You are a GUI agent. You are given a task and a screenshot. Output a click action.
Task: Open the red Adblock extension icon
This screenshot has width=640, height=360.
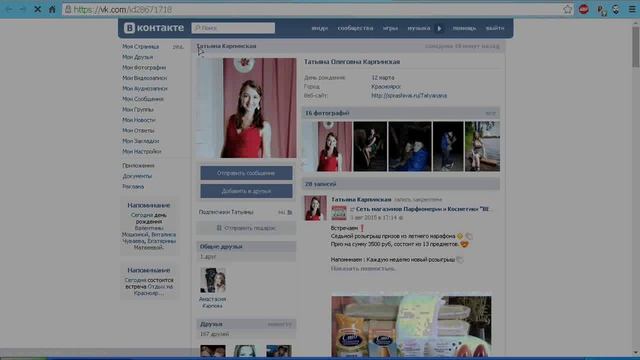pyautogui.click(x=584, y=9)
